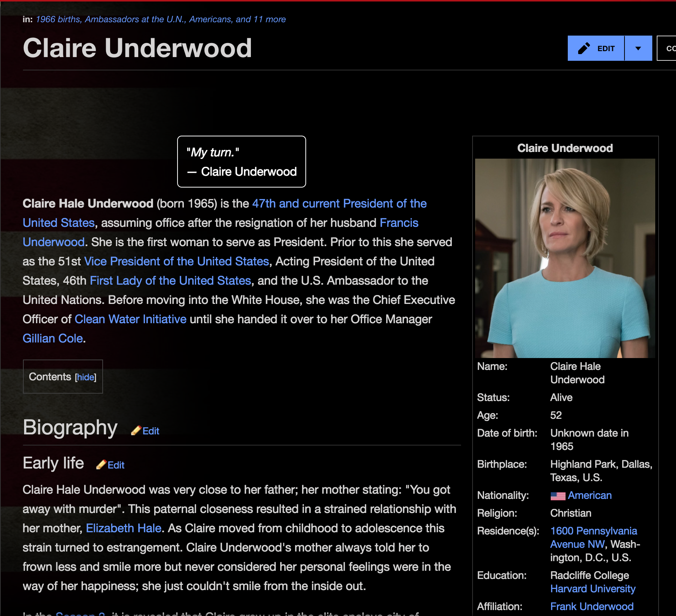View Claire Underwood infobox portrait image
This screenshot has height=616, width=676.
(x=565, y=258)
